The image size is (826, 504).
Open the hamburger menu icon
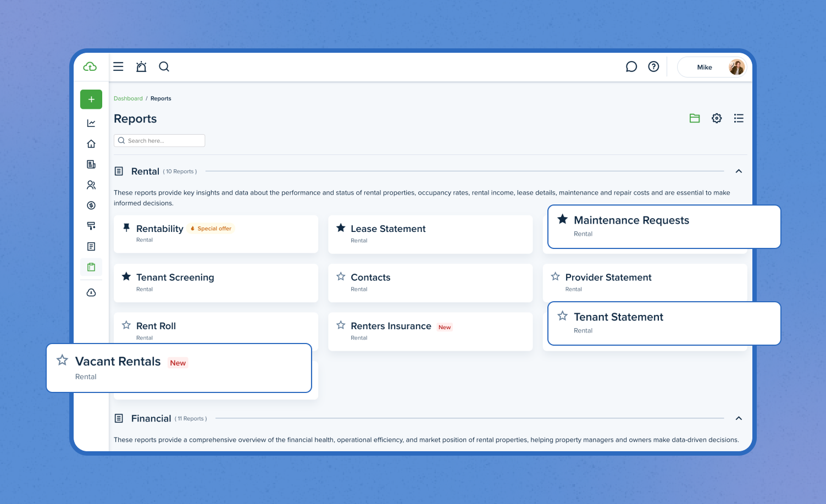coord(118,67)
